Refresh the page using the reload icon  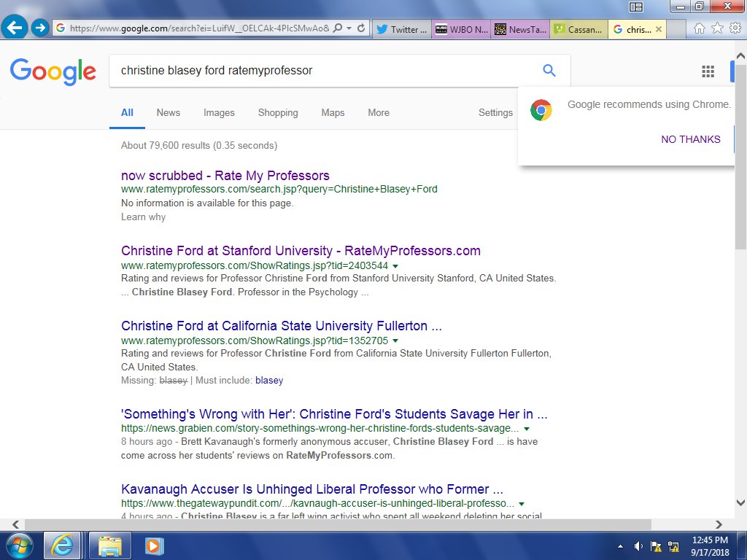click(x=361, y=28)
